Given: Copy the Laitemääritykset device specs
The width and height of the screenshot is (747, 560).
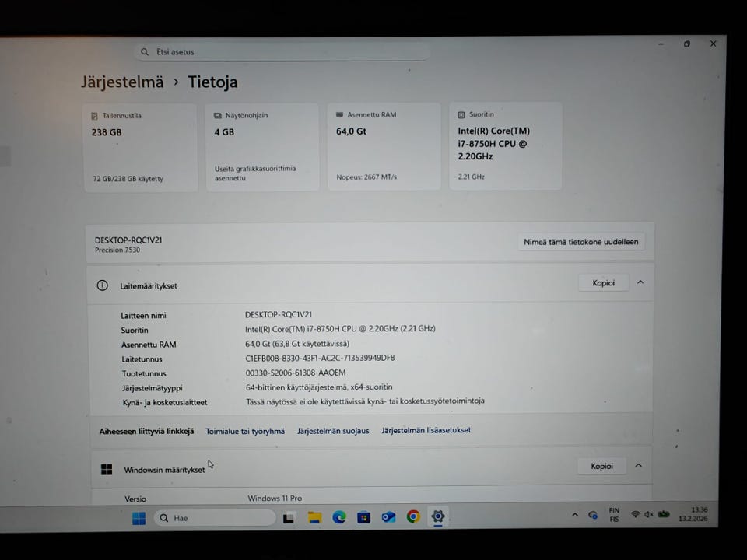Looking at the screenshot, I should (x=603, y=283).
